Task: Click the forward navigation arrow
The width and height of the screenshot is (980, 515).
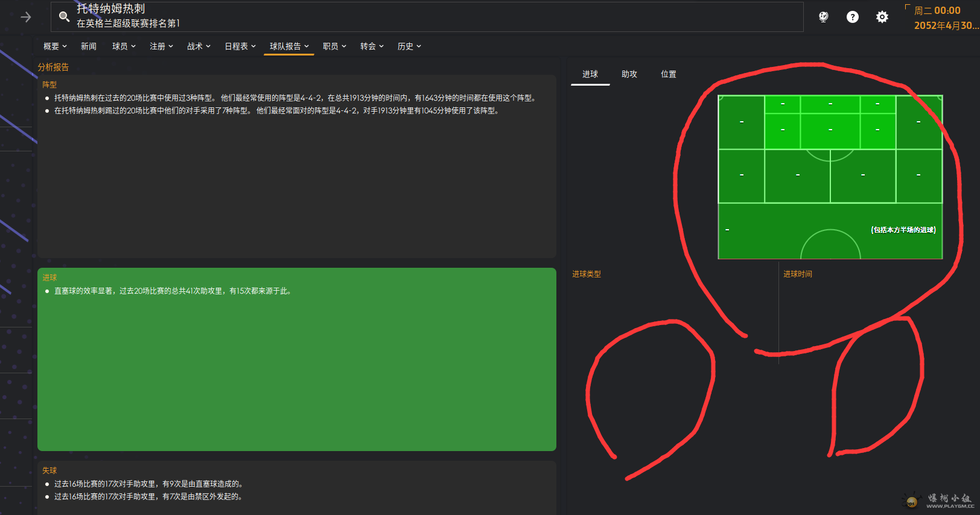Action: [x=26, y=17]
